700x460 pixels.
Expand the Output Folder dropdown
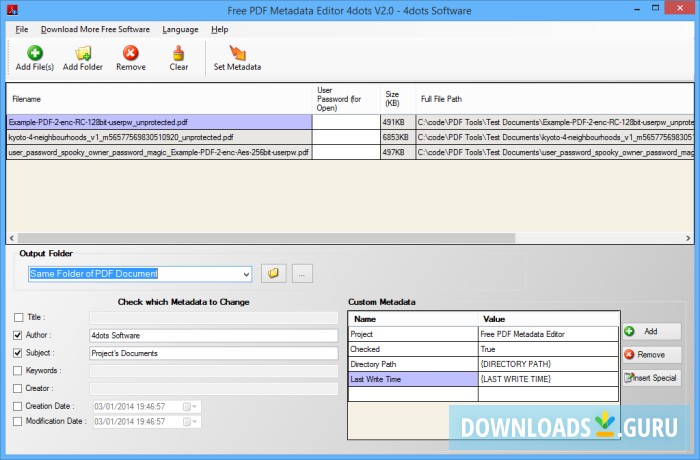(245, 274)
